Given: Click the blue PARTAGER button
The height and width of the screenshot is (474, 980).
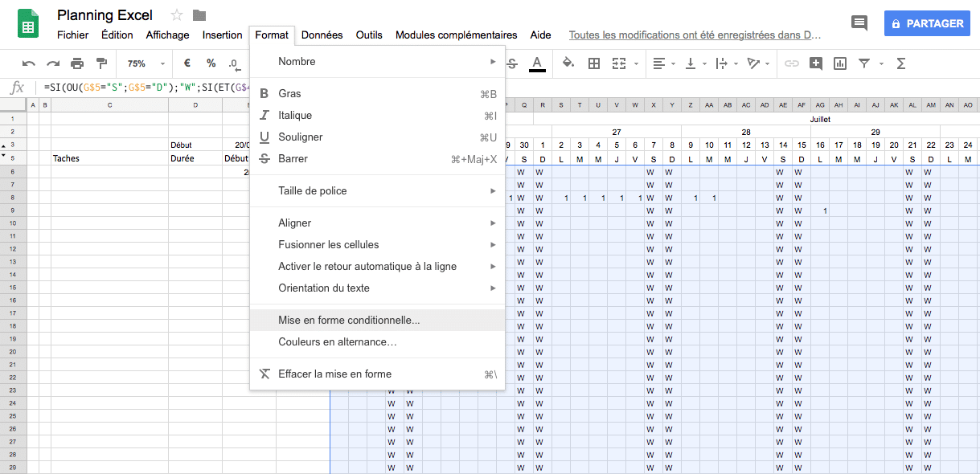Looking at the screenshot, I should point(927,23).
